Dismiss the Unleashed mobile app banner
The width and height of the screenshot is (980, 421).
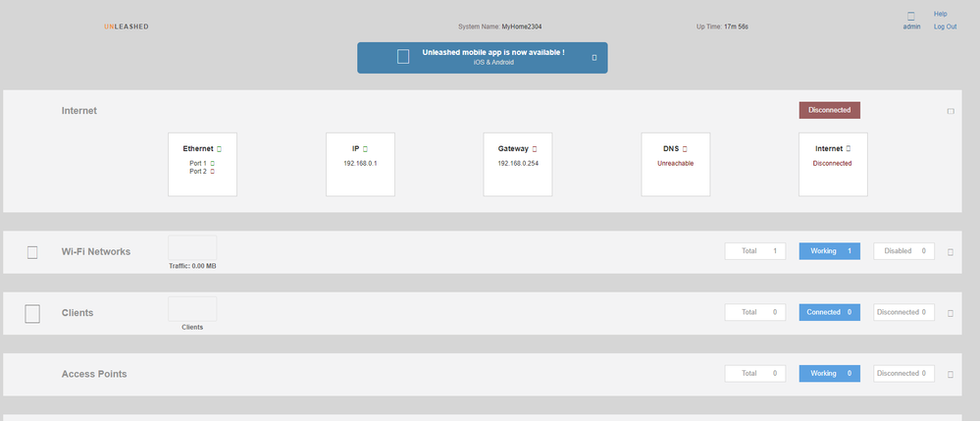point(593,58)
